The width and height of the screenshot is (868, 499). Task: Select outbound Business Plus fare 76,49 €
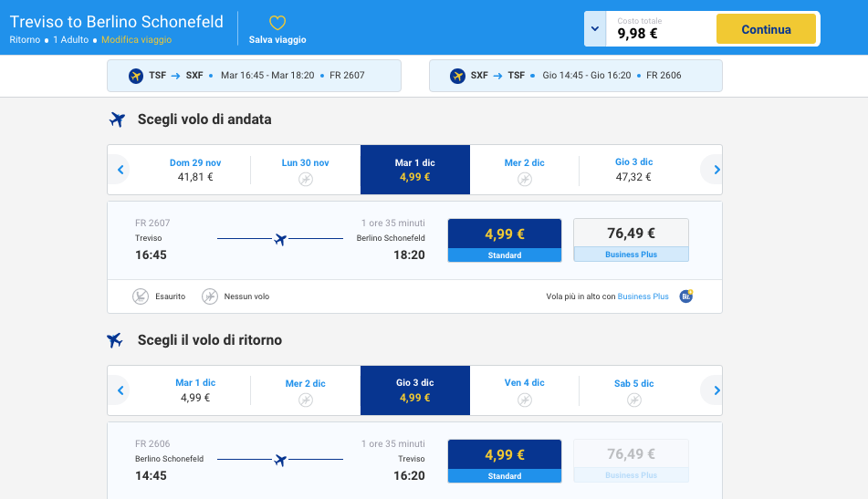click(631, 240)
